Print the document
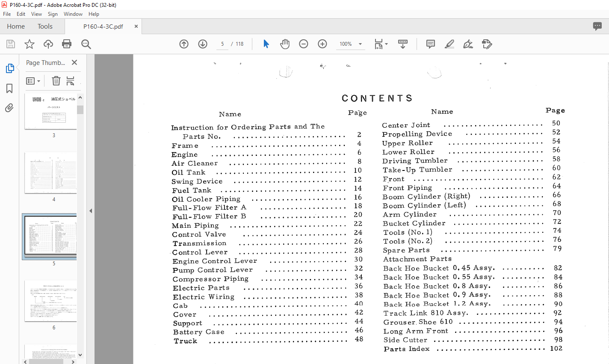This screenshot has height=364, width=609. pyautogui.click(x=67, y=44)
